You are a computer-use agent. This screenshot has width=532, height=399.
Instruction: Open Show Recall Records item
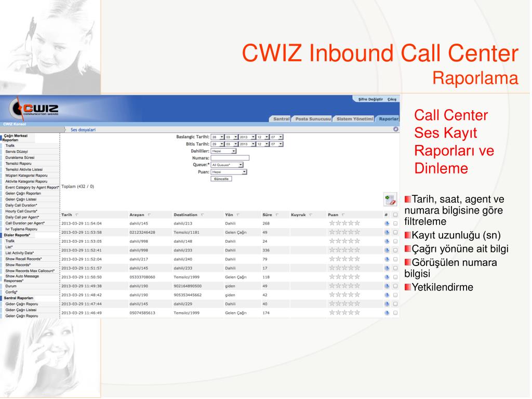click(23, 259)
